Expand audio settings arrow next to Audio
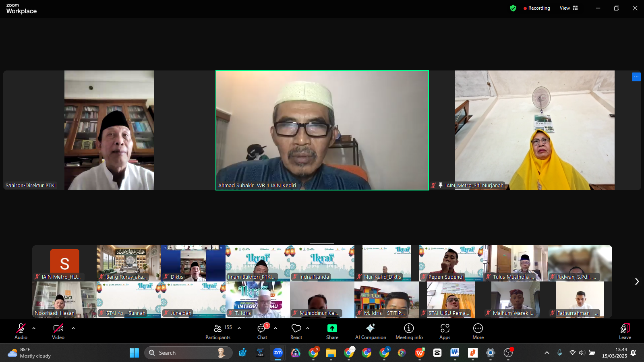This screenshot has width=644, height=362. click(x=34, y=328)
